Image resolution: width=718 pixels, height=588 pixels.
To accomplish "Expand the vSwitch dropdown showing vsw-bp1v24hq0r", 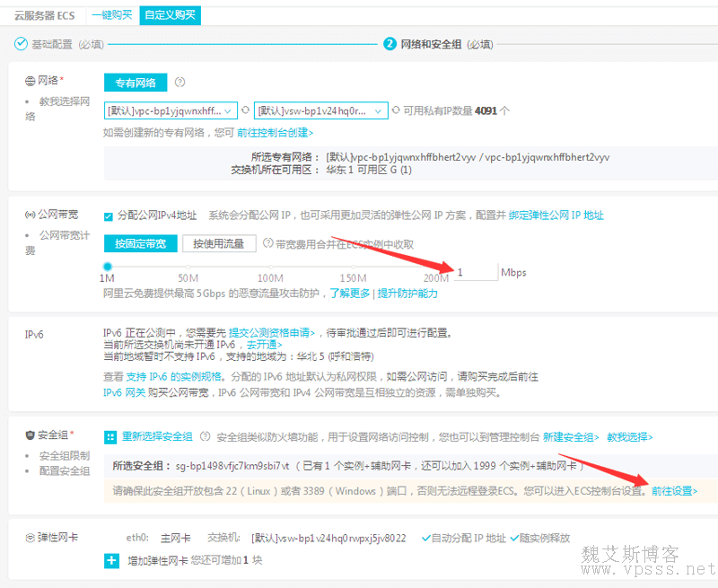I will pyautogui.click(x=320, y=110).
